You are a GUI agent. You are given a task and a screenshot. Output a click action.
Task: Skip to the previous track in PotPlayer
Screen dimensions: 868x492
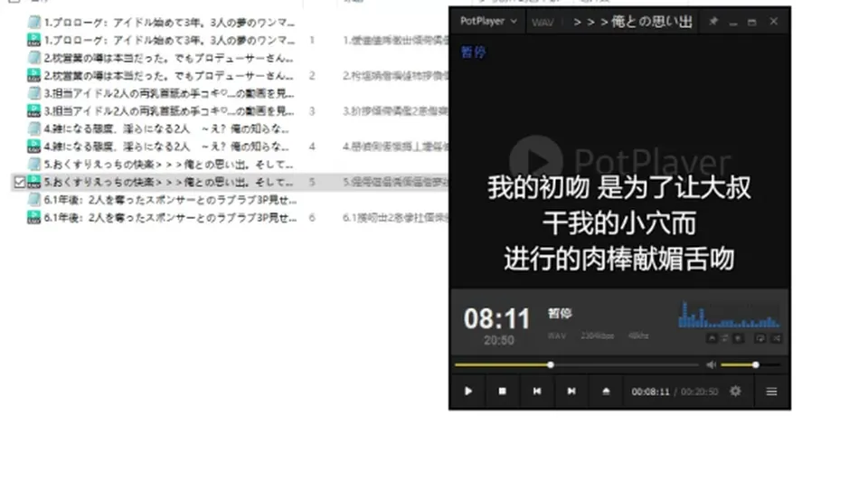point(537,392)
